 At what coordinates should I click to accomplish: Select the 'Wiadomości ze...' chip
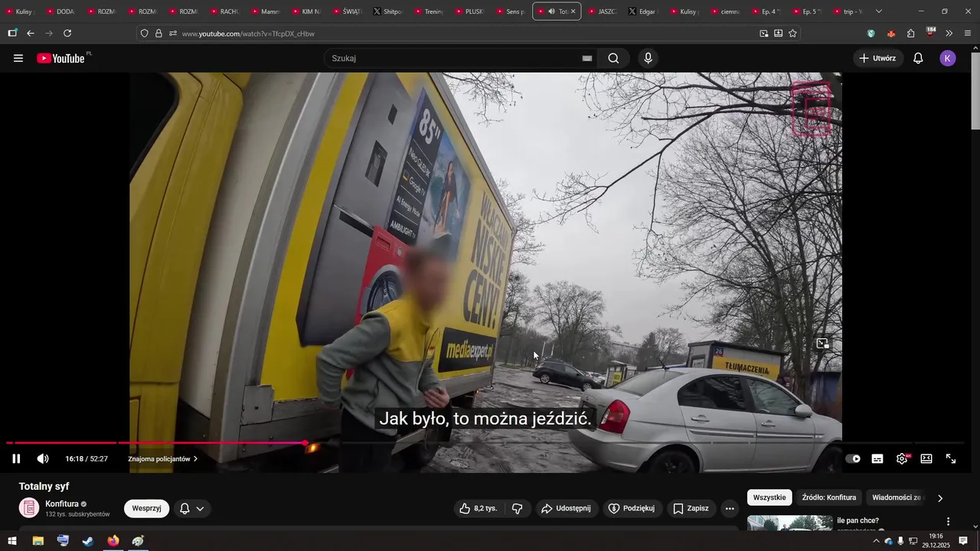pyautogui.click(x=897, y=497)
